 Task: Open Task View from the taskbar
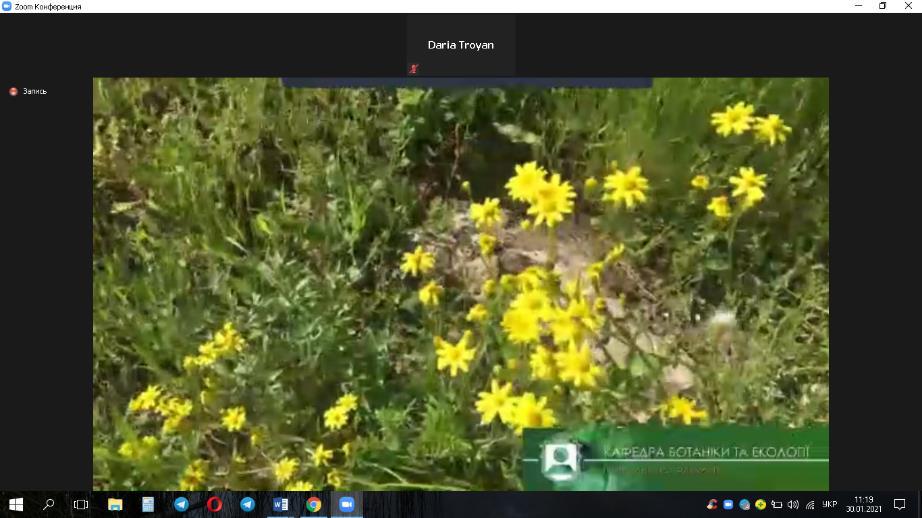[x=81, y=505]
